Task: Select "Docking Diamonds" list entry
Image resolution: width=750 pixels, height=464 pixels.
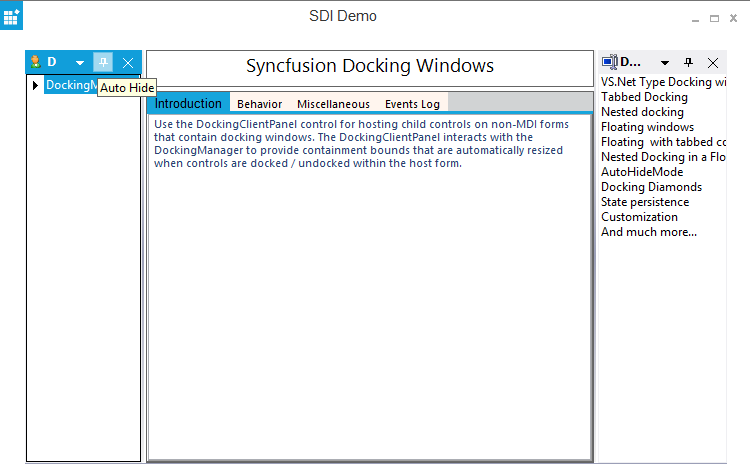Action: point(651,187)
